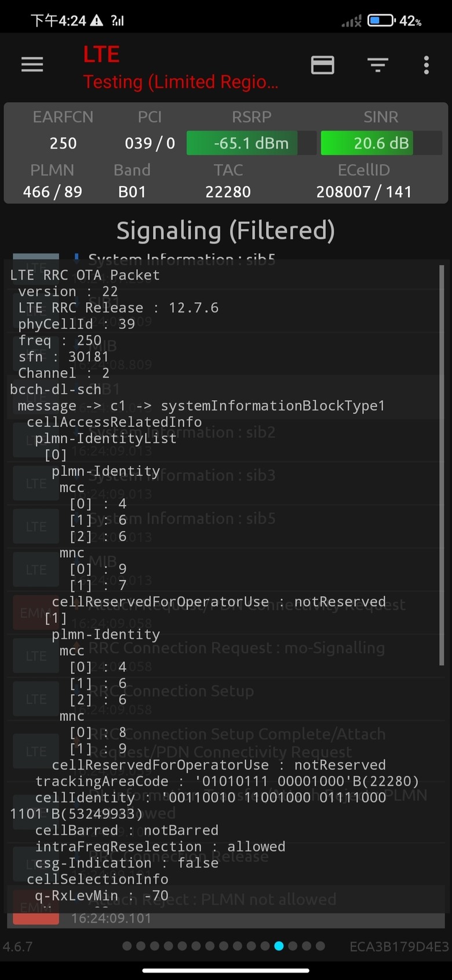Tap the TAC value 22280

coord(228,192)
